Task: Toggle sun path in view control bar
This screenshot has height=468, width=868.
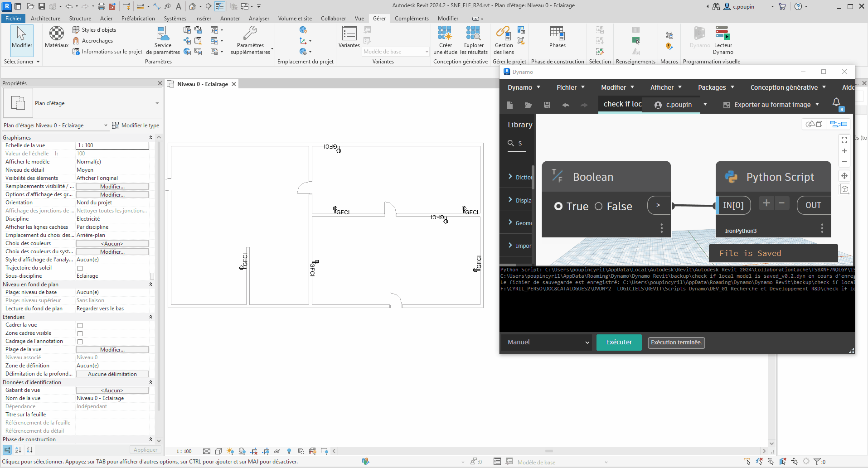Action: tap(230, 451)
